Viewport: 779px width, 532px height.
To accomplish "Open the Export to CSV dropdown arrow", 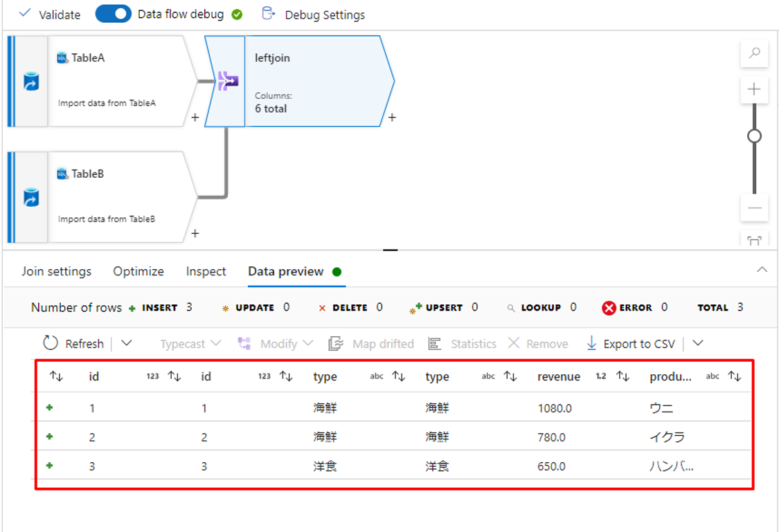I will point(698,343).
